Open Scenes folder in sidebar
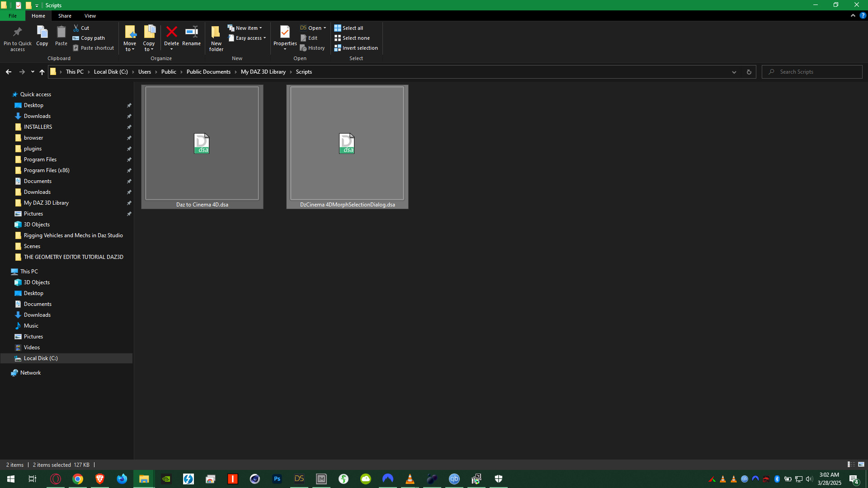This screenshot has width=868, height=488. pos(32,246)
